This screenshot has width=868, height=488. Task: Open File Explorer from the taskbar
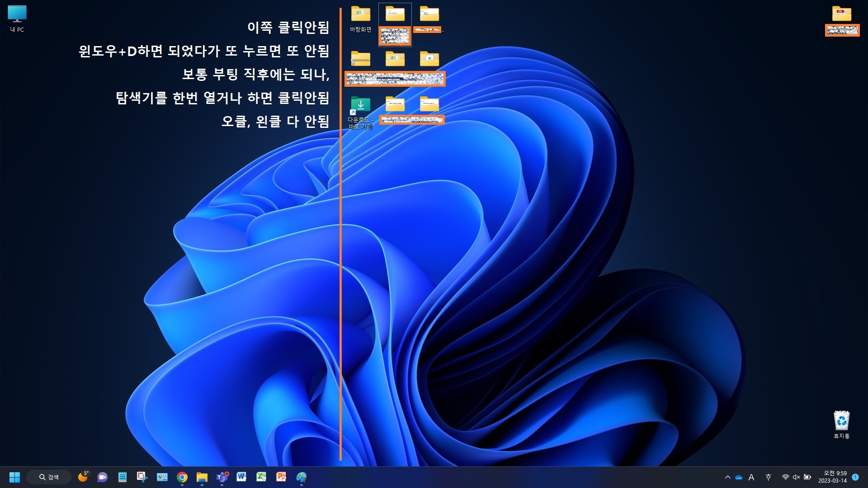(202, 477)
